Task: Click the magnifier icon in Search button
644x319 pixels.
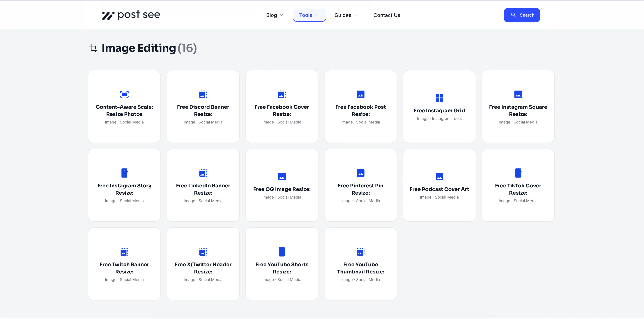Action: tap(513, 15)
